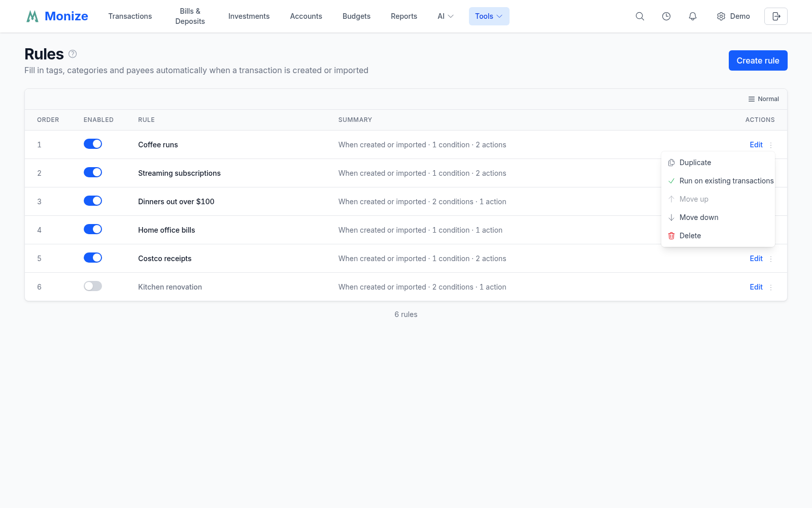This screenshot has width=812, height=508.
Task: Expand the AI dropdown menu
Action: point(446,16)
